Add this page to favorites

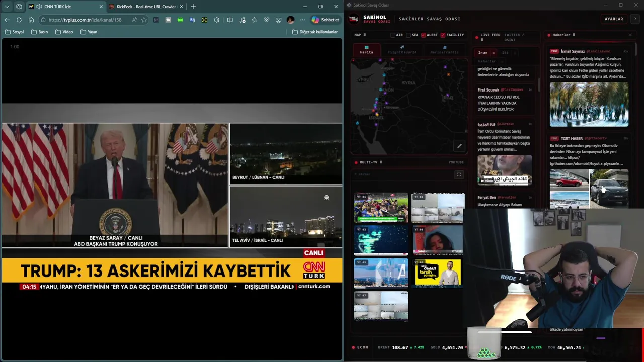pyautogui.click(x=144, y=20)
